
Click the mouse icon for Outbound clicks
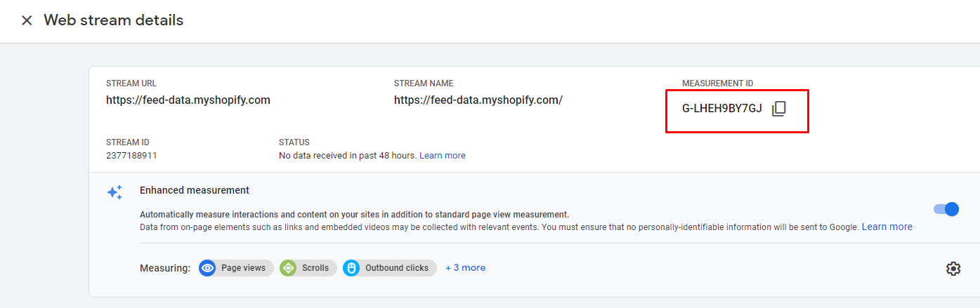click(351, 268)
